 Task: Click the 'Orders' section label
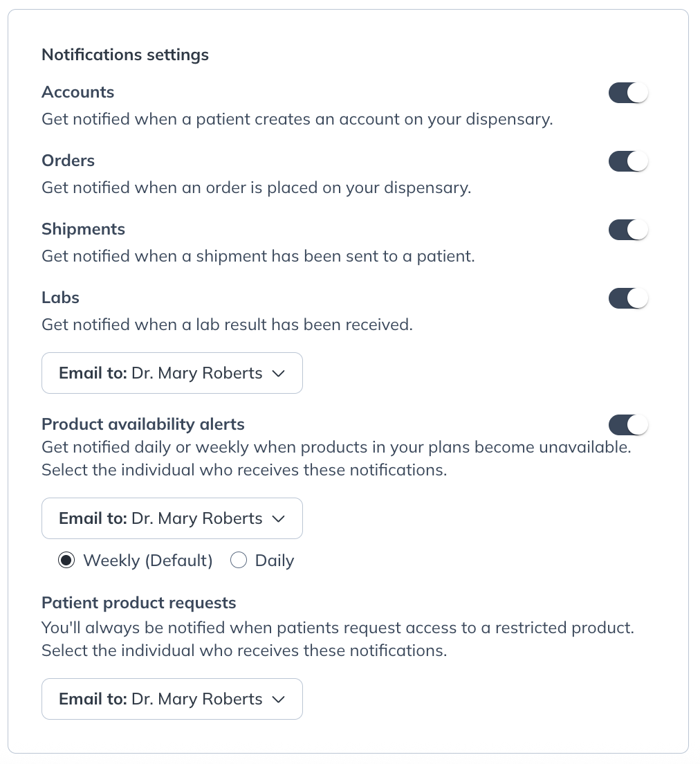click(x=68, y=161)
